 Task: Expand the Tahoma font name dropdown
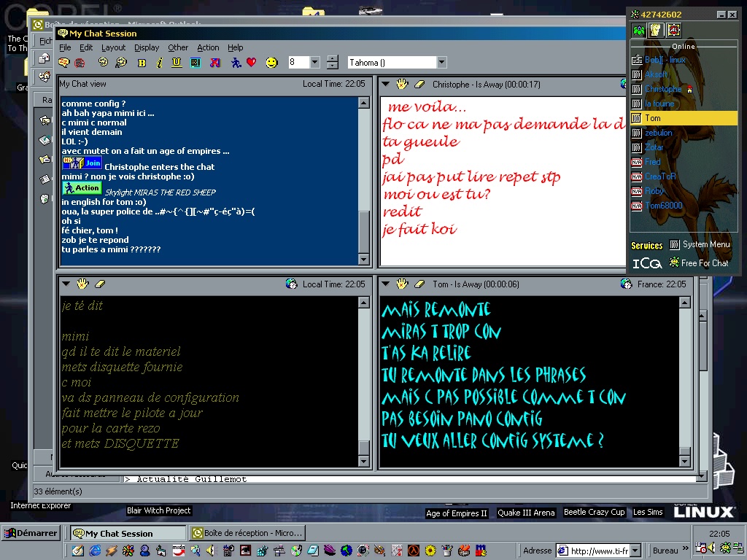(x=441, y=63)
